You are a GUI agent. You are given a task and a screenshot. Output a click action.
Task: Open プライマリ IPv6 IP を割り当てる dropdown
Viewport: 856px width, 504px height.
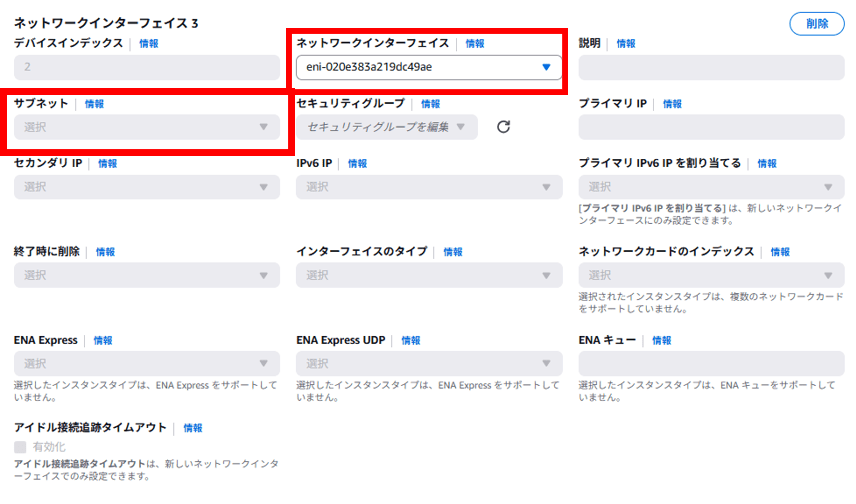click(x=711, y=187)
